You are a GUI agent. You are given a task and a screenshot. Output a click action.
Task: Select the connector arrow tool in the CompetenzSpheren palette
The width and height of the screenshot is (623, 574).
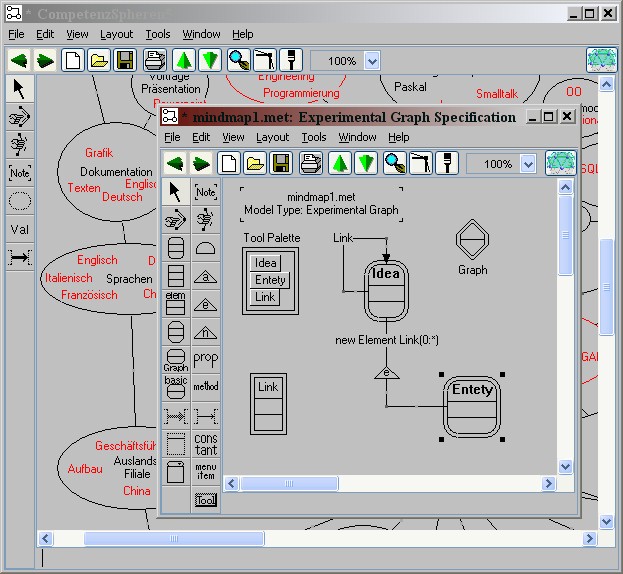click(19, 257)
